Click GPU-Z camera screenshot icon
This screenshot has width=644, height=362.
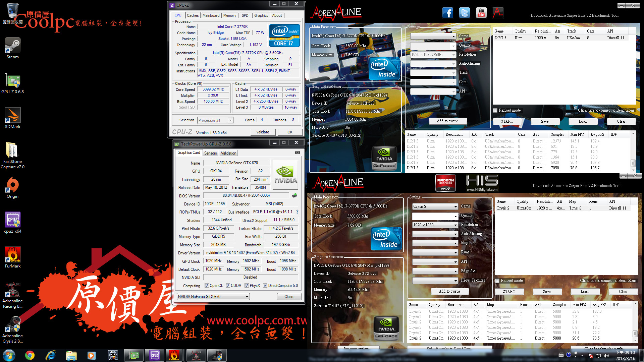pos(297,153)
